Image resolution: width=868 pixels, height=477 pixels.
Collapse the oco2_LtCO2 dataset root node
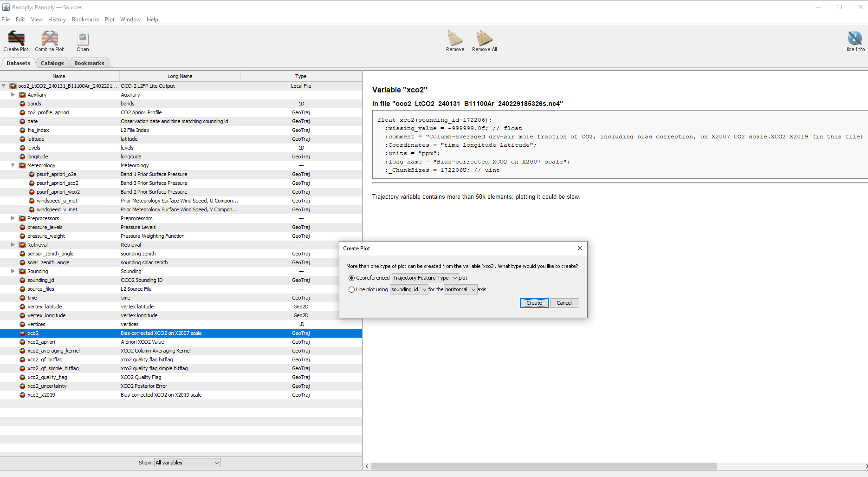(x=4, y=86)
